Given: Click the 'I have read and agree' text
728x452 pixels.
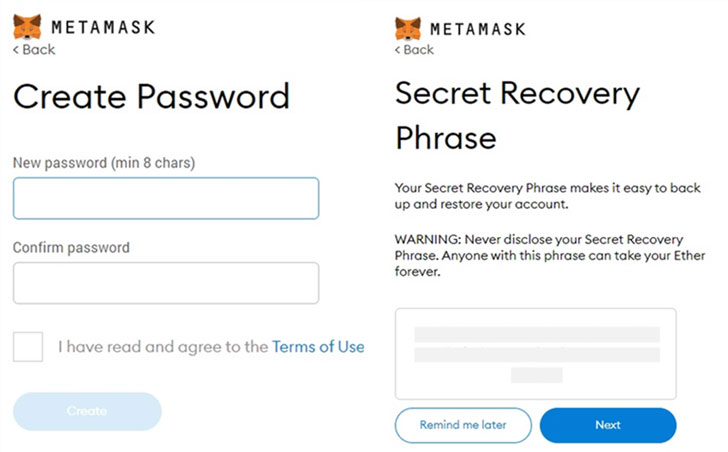Looking at the screenshot, I should 163,347.
